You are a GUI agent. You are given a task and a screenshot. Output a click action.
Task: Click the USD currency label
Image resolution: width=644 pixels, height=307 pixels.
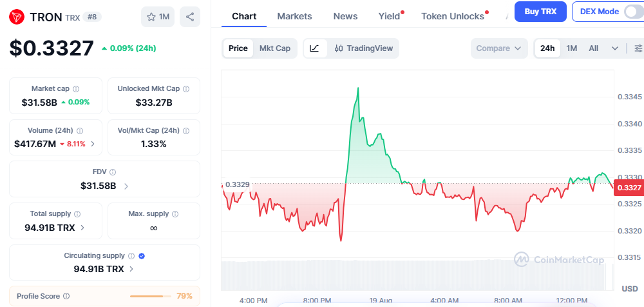point(630,288)
